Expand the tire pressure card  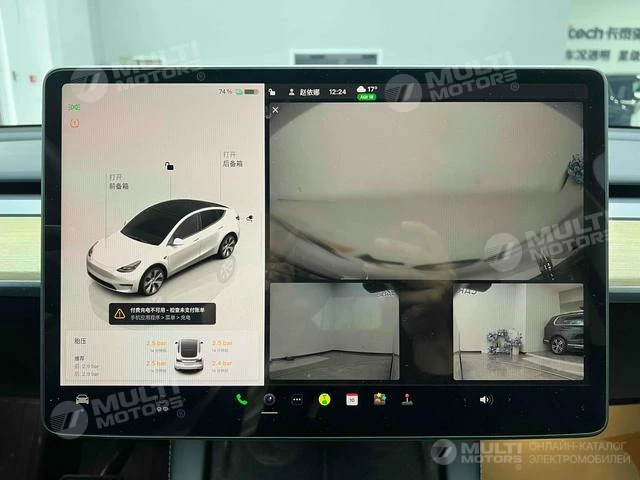[x=162, y=356]
